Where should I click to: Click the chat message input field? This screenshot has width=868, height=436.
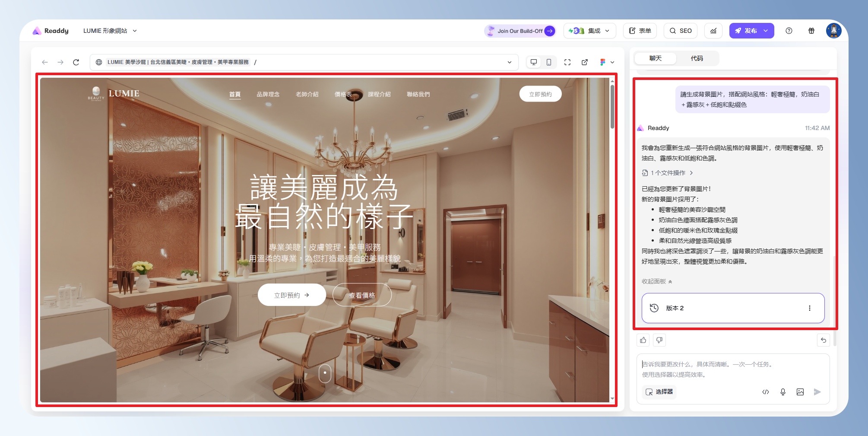[732, 369]
